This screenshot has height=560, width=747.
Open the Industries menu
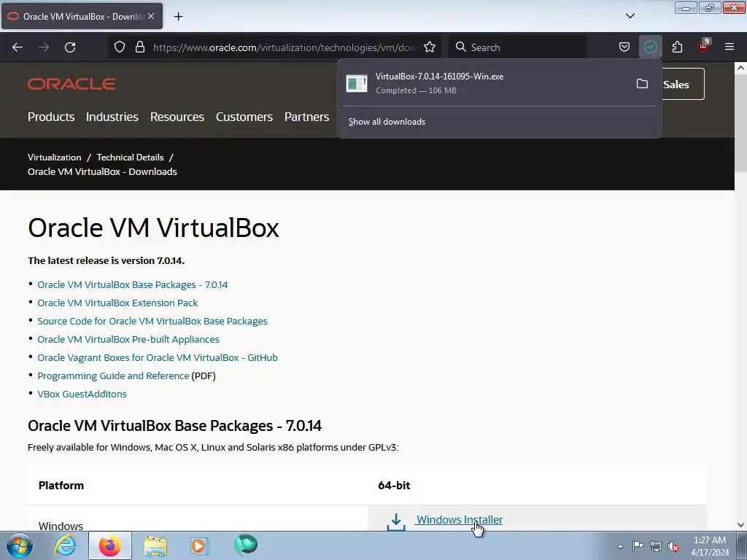[x=112, y=117]
